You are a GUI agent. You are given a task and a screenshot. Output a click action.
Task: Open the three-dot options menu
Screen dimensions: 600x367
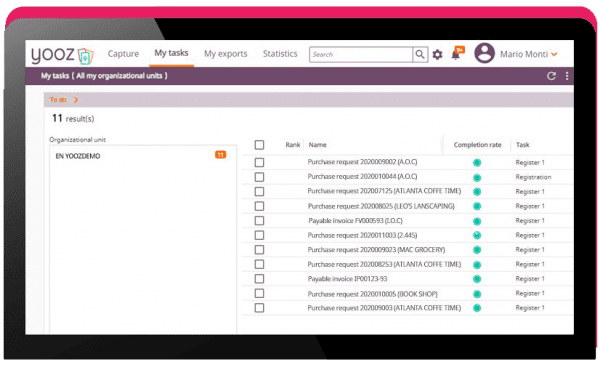coord(567,76)
